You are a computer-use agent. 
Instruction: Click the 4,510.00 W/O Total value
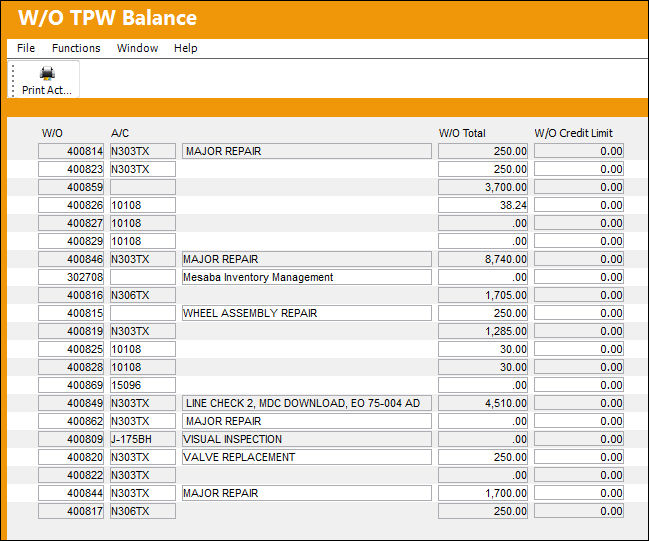tap(483, 403)
